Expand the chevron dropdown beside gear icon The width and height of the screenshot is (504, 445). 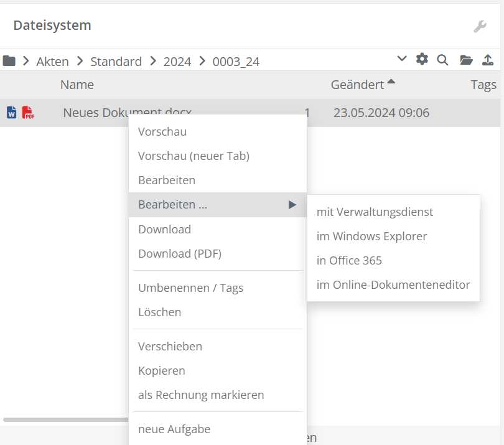point(402,59)
